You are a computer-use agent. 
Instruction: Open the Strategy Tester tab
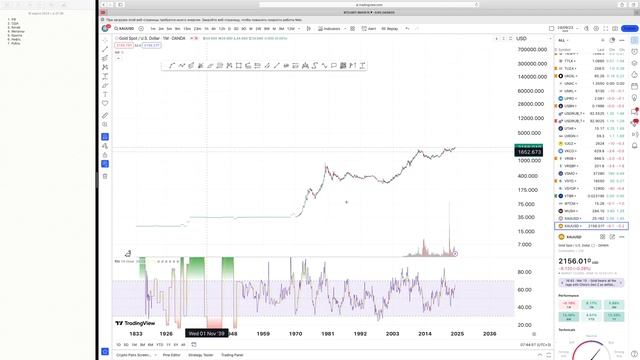(x=201, y=355)
